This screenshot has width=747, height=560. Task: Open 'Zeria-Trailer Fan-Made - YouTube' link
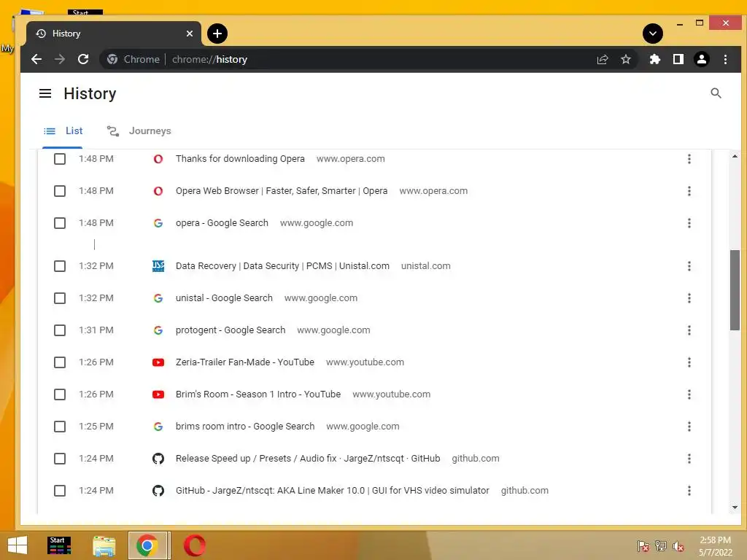245,362
